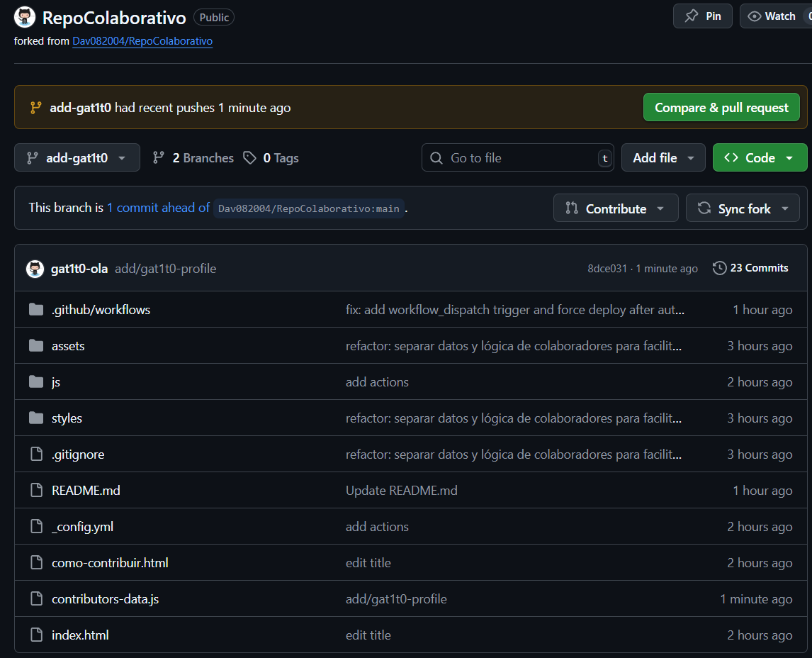Click the pin icon in Pin button
The height and width of the screenshot is (658, 812).
tap(692, 16)
